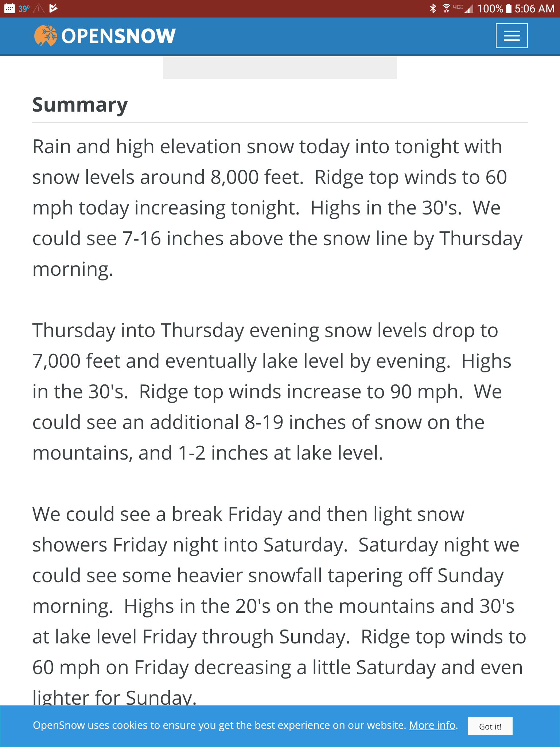Tap the Bluetooth status icon
The width and height of the screenshot is (560, 747).
point(433,8)
